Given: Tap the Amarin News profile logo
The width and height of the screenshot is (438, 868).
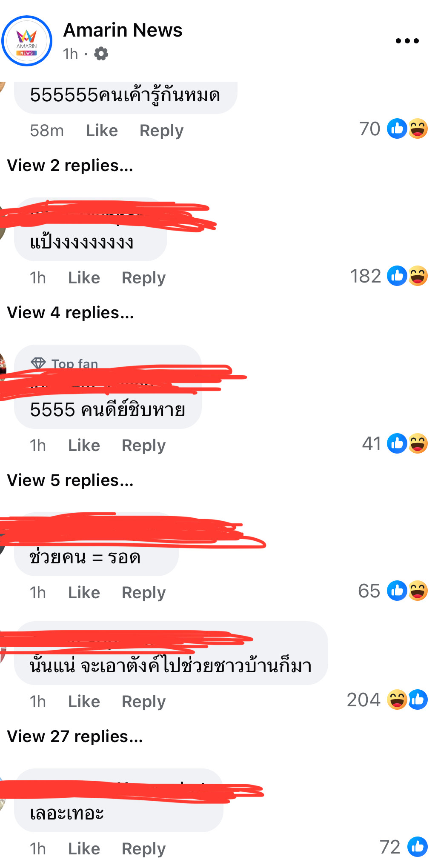Looking at the screenshot, I should coord(27,41).
